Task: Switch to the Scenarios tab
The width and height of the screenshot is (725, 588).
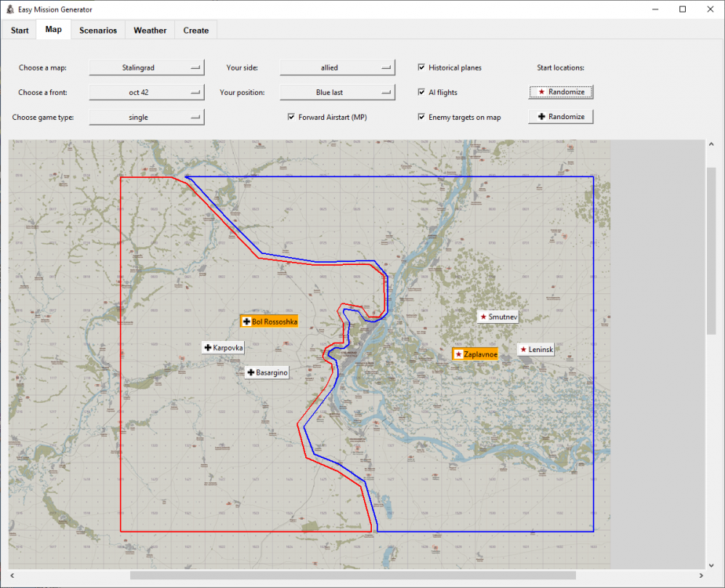Action: point(98,31)
